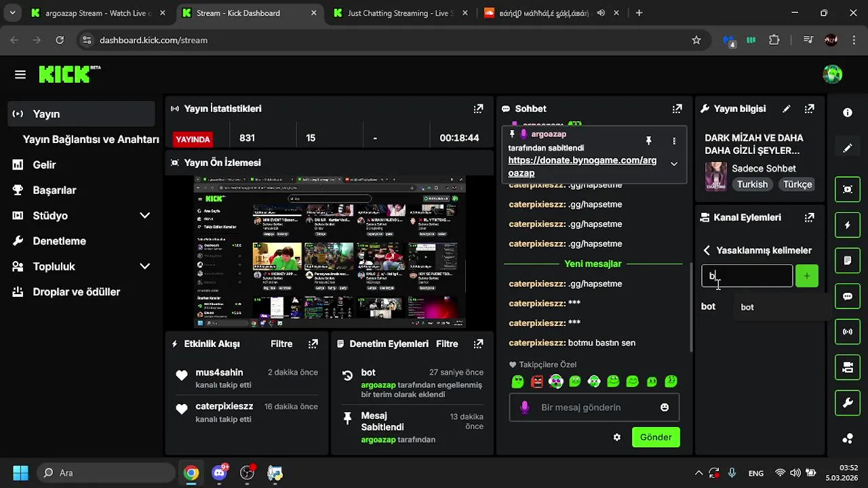
Task: Toggle channel actions widget in right toolbar
Action: (848, 367)
